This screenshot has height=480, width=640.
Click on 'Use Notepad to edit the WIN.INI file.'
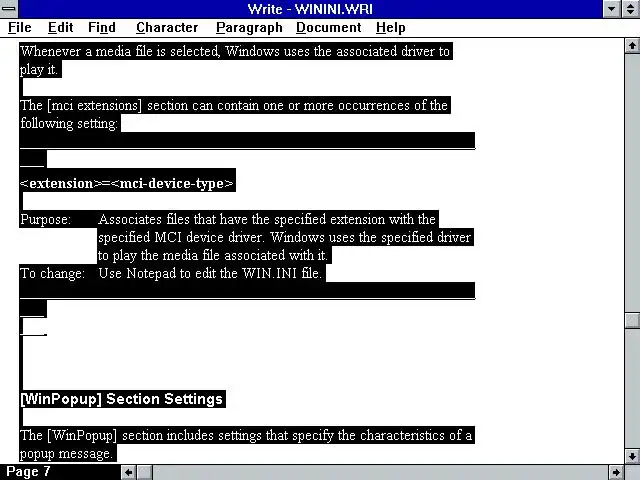pyautogui.click(x=210, y=273)
